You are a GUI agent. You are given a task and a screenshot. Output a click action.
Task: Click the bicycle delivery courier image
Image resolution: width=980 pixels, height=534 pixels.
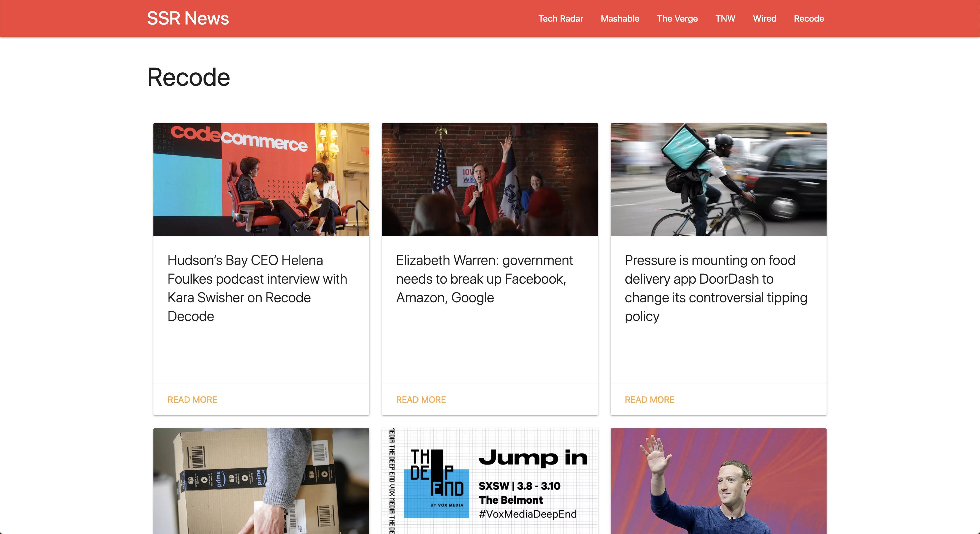point(718,180)
